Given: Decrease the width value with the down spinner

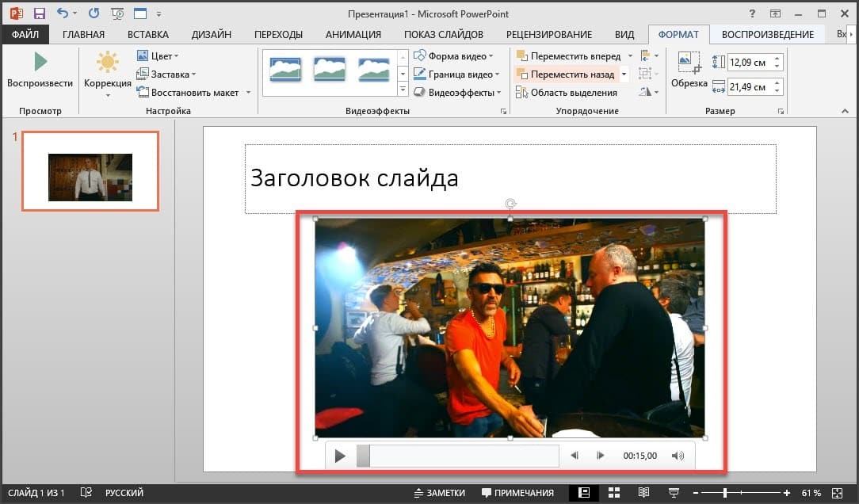Looking at the screenshot, I should (777, 91).
